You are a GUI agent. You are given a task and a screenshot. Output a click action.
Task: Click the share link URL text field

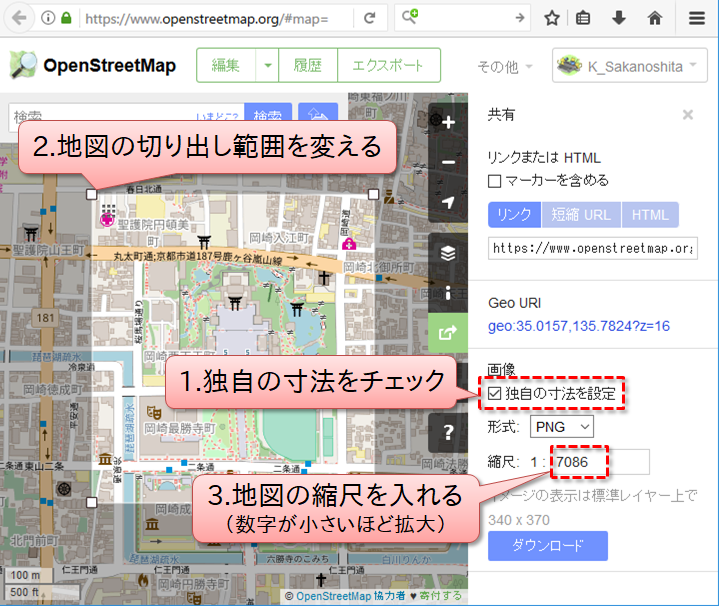592,248
